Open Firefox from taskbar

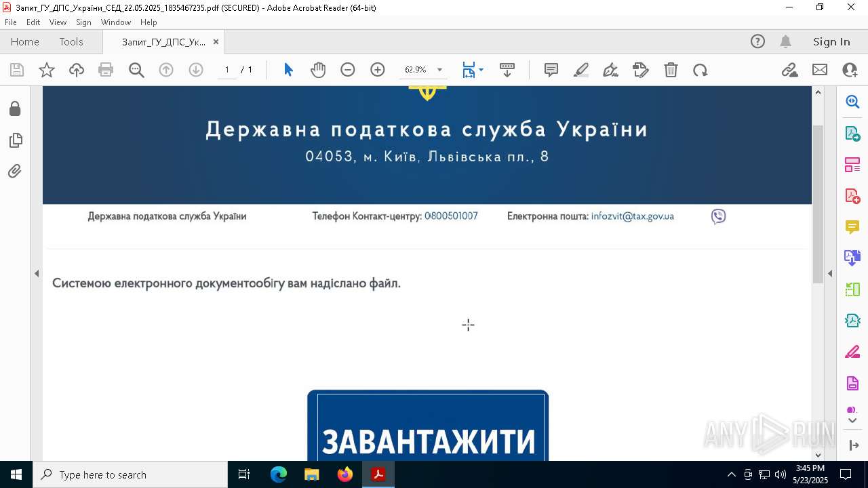tap(345, 474)
